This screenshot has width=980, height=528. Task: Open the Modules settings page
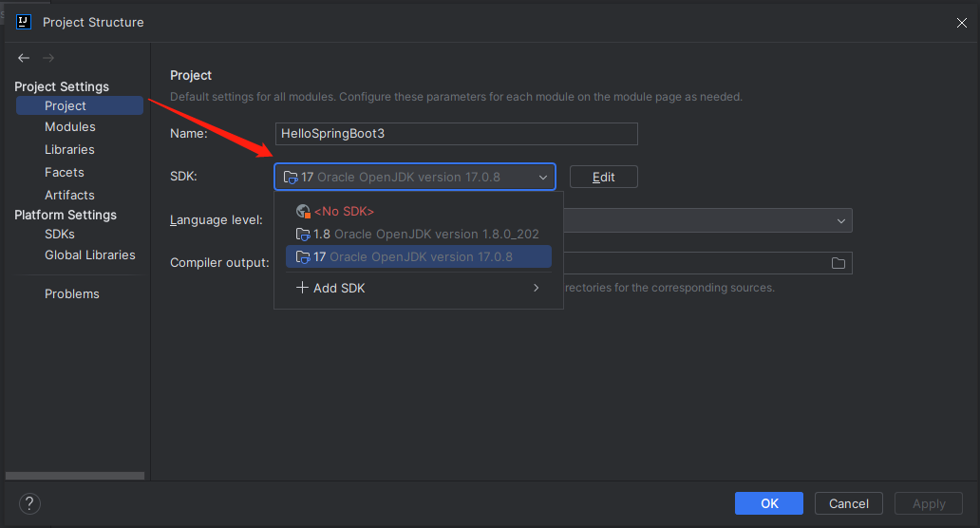point(70,127)
